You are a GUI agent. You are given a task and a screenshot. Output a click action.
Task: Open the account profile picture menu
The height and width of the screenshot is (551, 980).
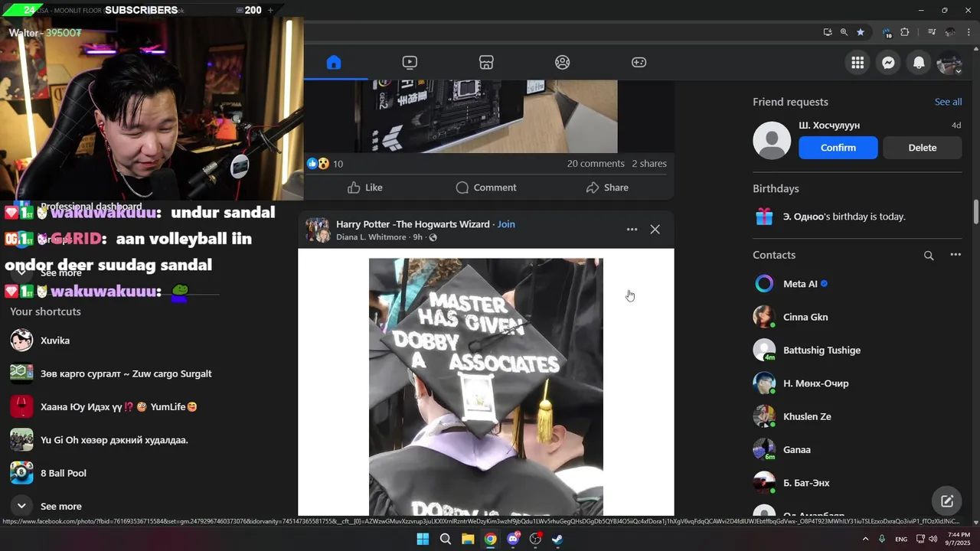point(949,64)
